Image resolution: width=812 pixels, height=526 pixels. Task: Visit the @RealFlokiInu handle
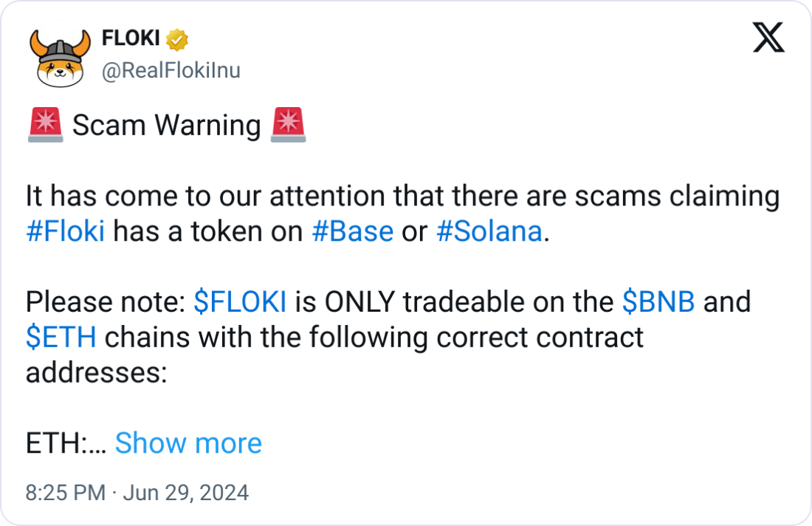click(170, 70)
